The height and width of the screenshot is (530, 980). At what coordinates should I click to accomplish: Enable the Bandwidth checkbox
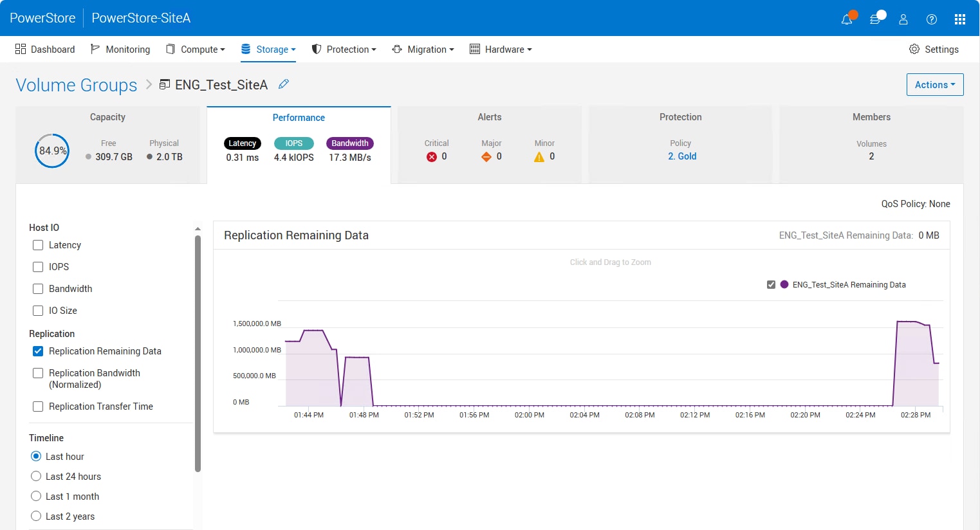(x=38, y=289)
